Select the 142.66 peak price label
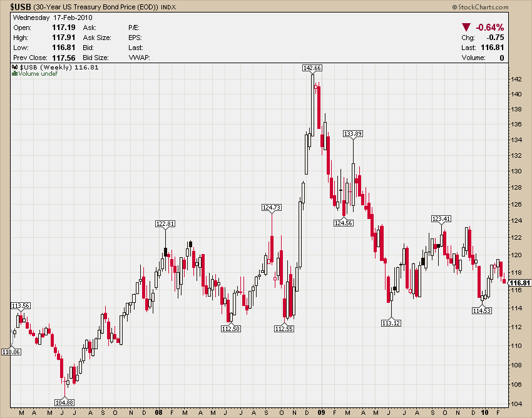This screenshot has width=532, height=418. tap(312, 68)
